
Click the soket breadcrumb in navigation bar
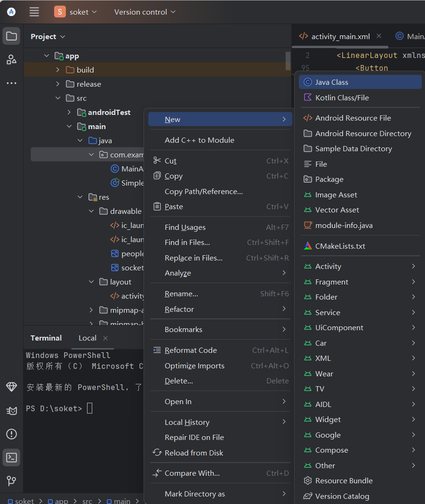21,501
